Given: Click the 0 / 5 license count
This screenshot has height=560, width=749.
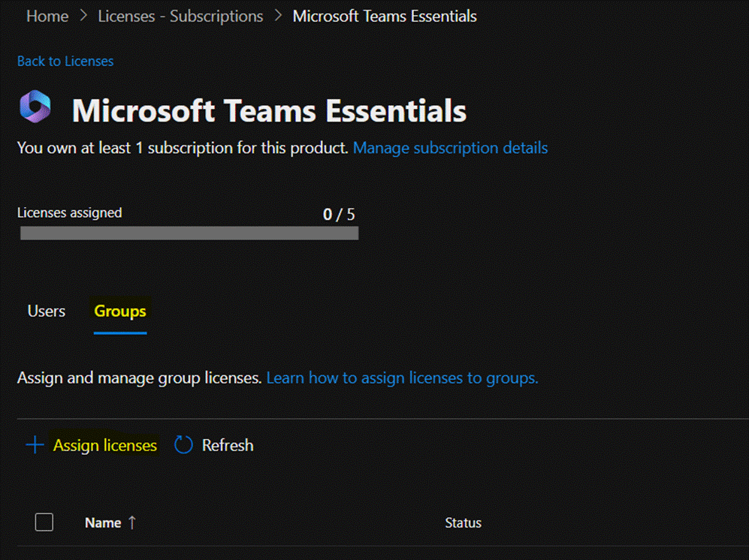Looking at the screenshot, I should pos(339,215).
